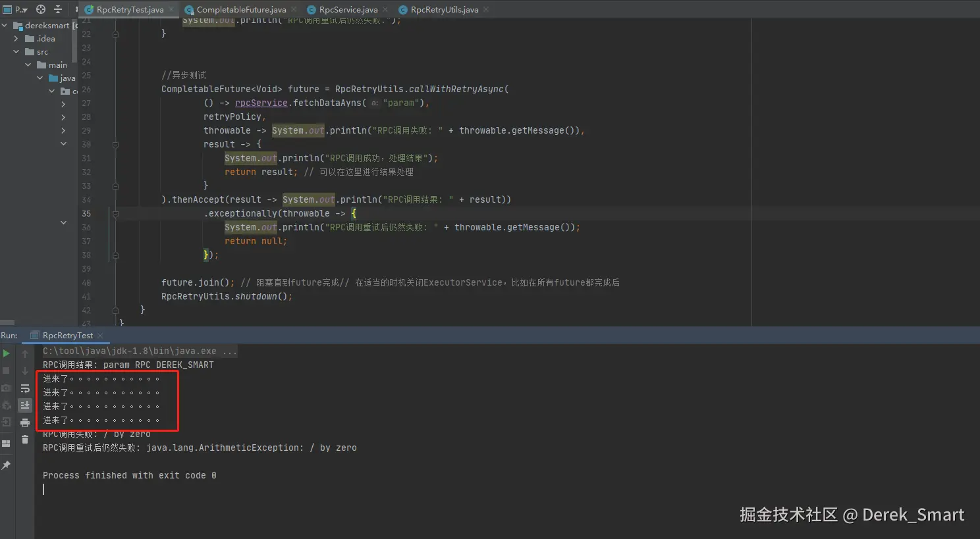Click 'Process finished with exit code 0' line
The image size is (980, 539).
click(130, 475)
